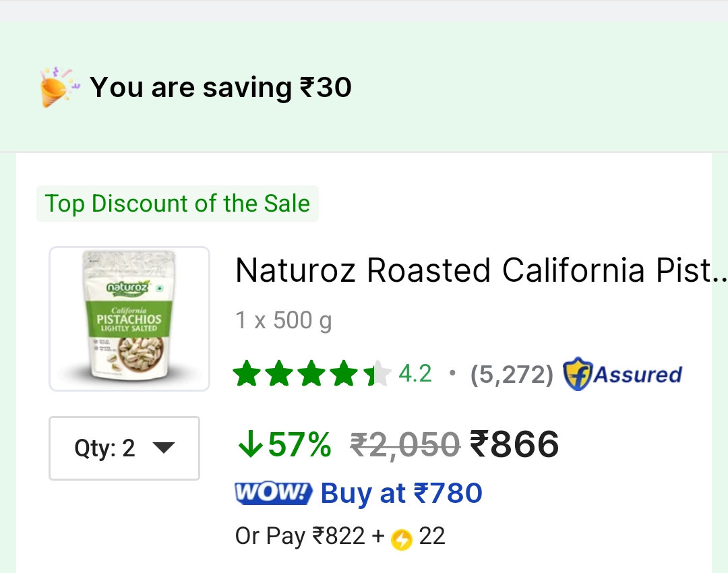This screenshot has width=728, height=573.
Task: Open the Qty: 2 dropdown
Action: (124, 448)
